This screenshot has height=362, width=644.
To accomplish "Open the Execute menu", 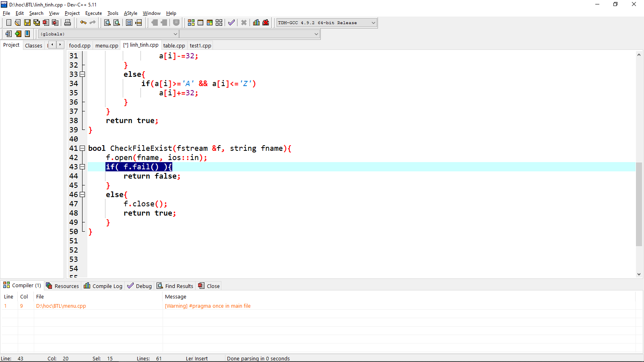I will (93, 13).
